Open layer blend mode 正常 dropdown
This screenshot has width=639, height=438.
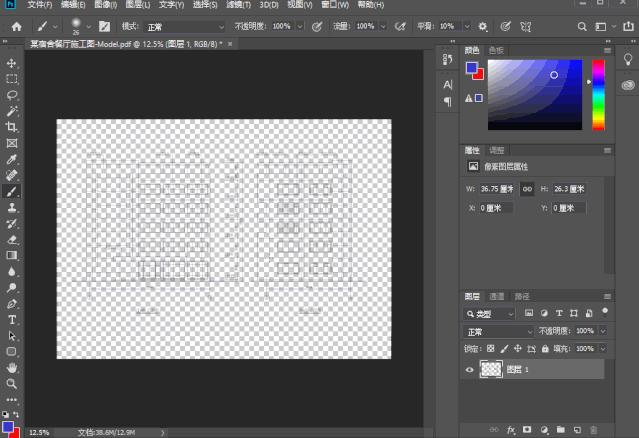pyautogui.click(x=498, y=331)
